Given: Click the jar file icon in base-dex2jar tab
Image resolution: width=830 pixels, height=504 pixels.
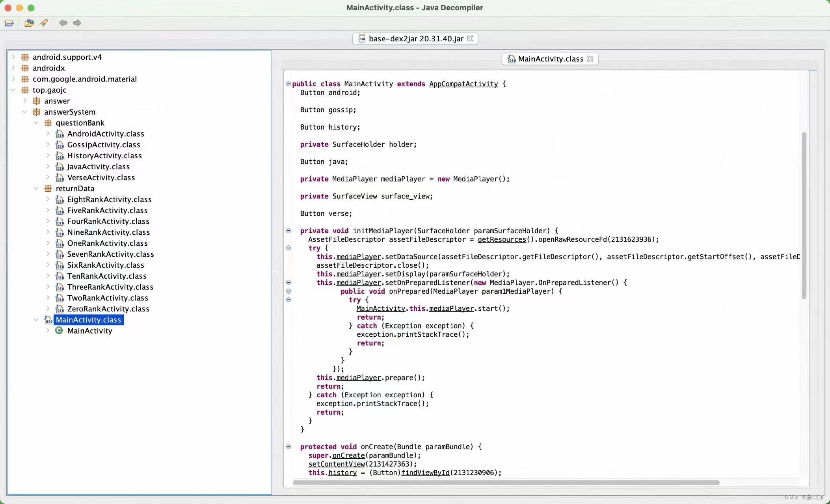Looking at the screenshot, I should pyautogui.click(x=362, y=39).
